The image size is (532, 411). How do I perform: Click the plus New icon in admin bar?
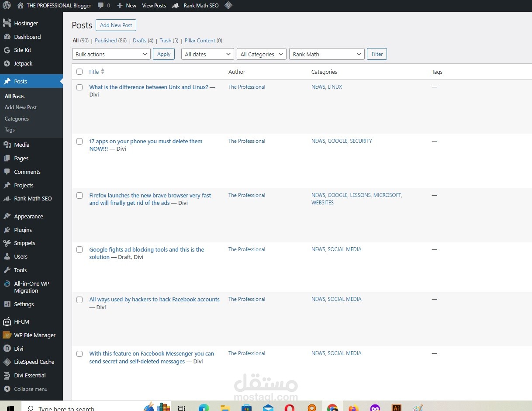(x=120, y=6)
